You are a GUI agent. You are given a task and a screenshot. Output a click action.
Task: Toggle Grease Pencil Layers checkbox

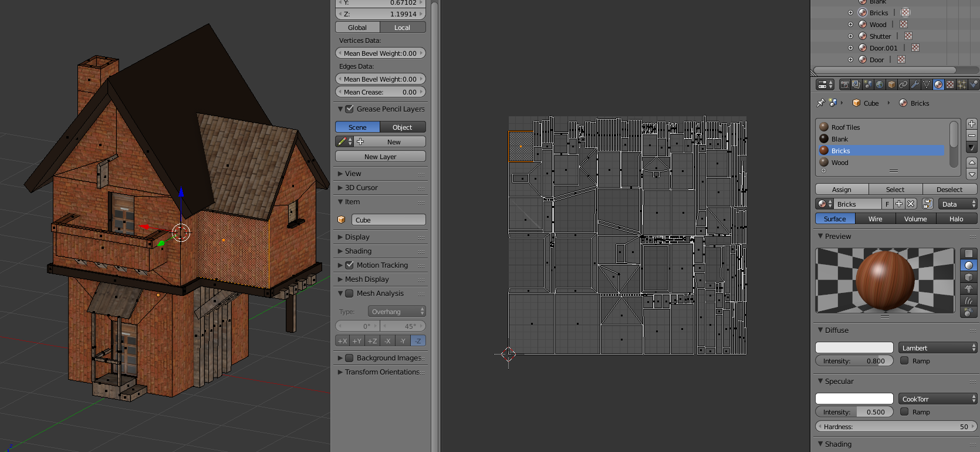(x=349, y=109)
